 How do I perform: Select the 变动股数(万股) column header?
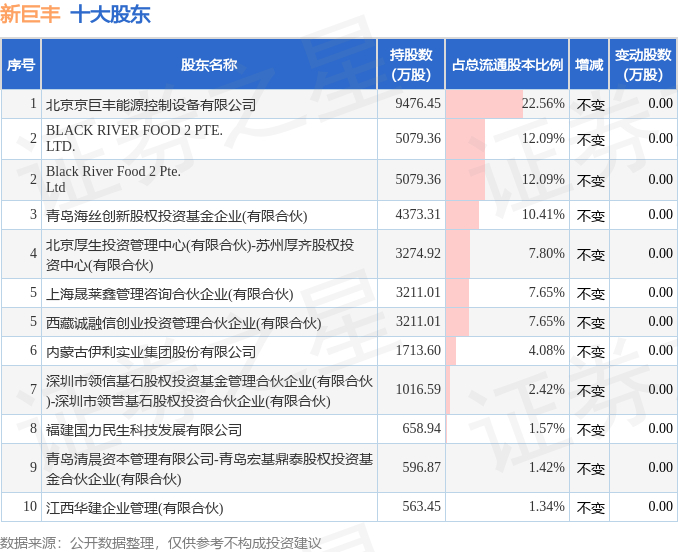click(x=643, y=65)
